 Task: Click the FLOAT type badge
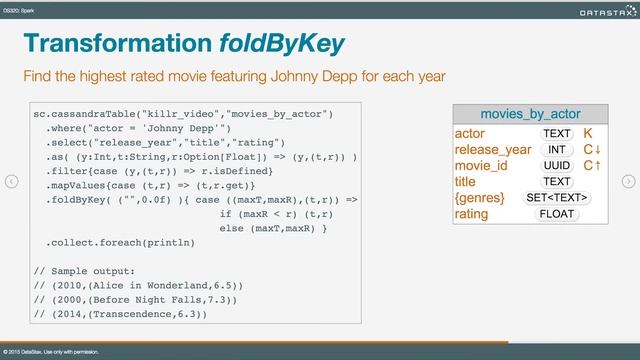(x=557, y=214)
